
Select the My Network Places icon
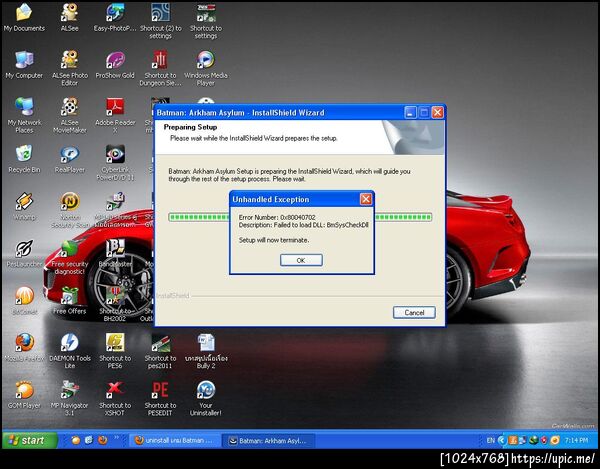tap(24, 115)
